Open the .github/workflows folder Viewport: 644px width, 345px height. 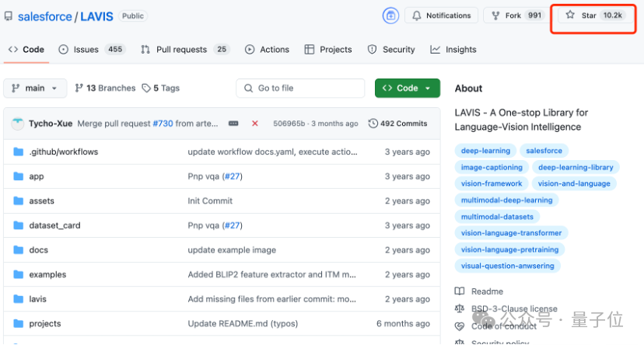click(x=64, y=152)
